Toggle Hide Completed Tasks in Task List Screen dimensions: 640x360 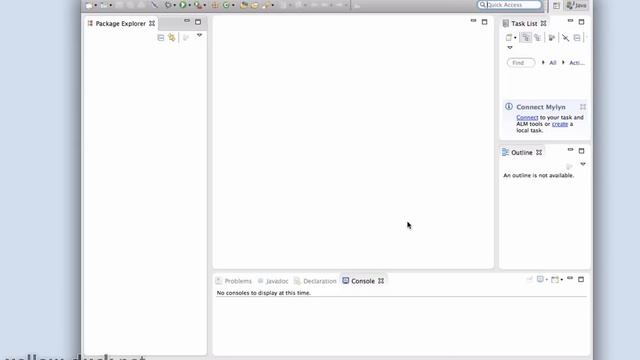565,38
